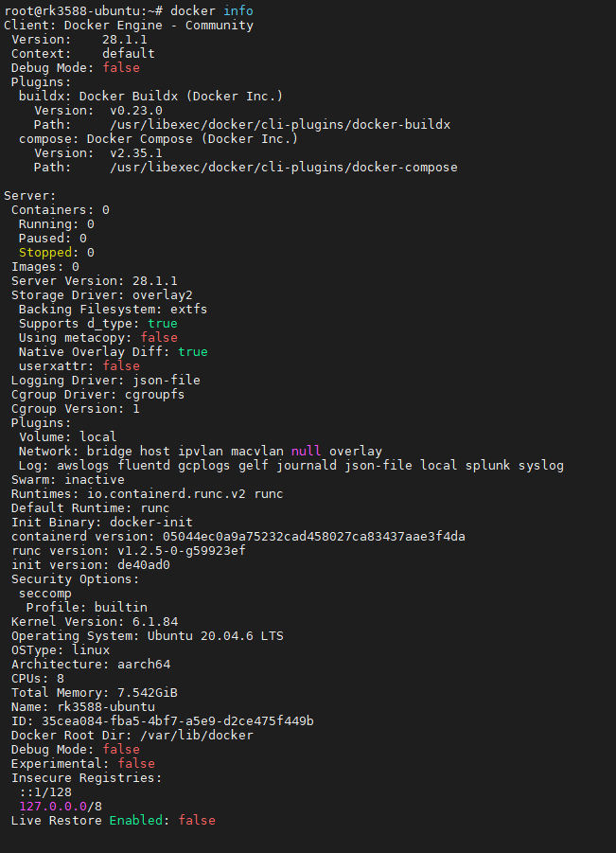Click the red "false" beside Using metacopy

[158, 337]
